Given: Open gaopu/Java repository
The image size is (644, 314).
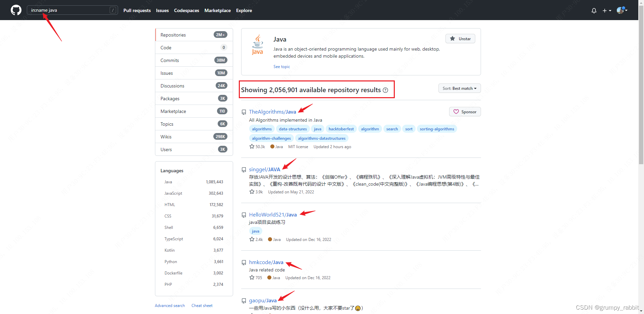Looking at the screenshot, I should pos(263,301).
